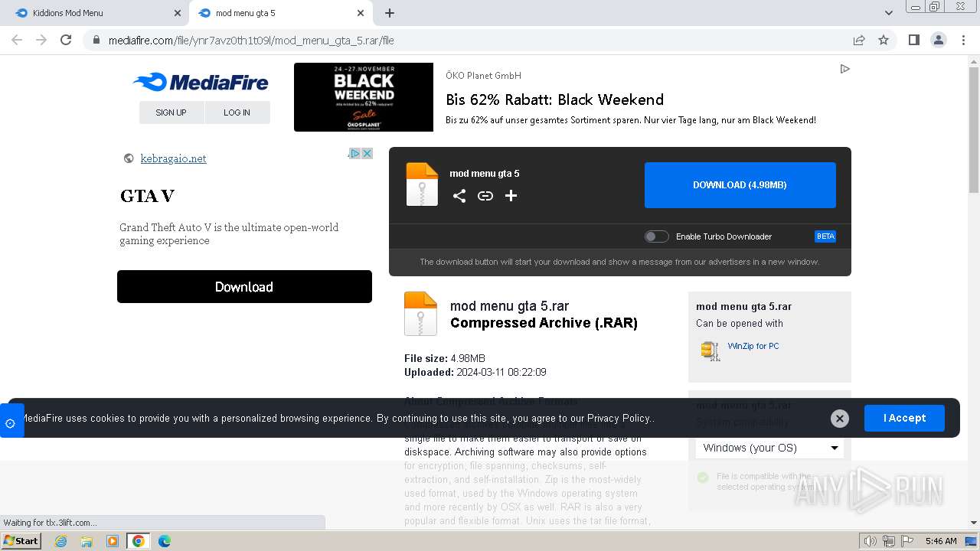This screenshot has height=551, width=980.
Task: Reload the page in Chrome
Action: (66, 40)
